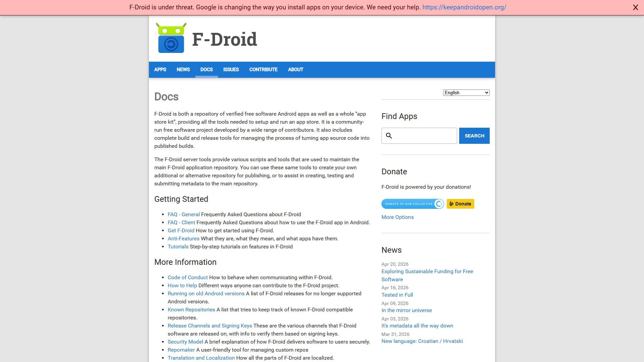Open the Known Repositories link

tap(191, 310)
